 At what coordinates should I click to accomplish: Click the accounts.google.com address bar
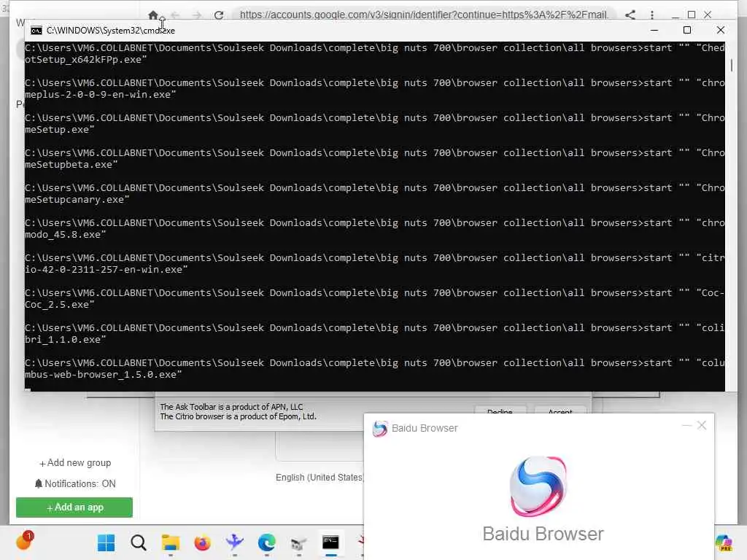[424, 15]
